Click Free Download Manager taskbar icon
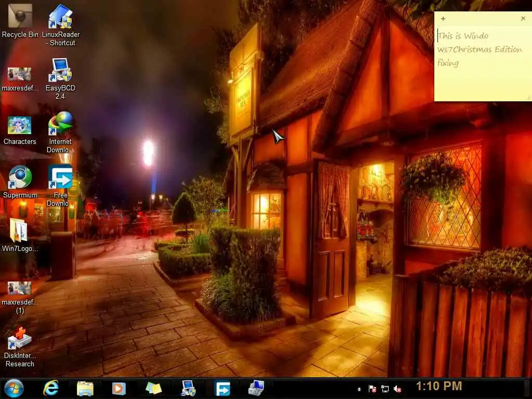Screen dimensions: 532x399 (x=222, y=389)
